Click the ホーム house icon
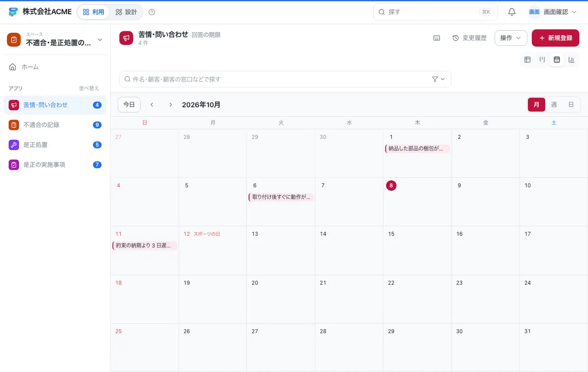588x372 pixels. [12, 67]
